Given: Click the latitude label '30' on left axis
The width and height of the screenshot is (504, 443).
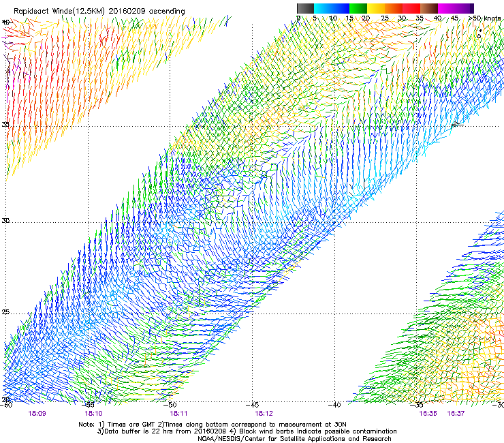Looking at the screenshot, I should (5, 221).
